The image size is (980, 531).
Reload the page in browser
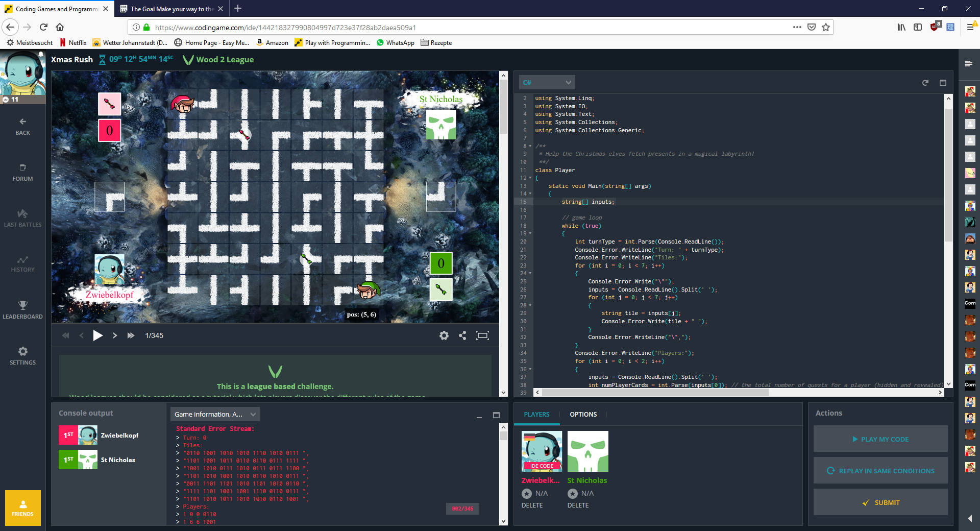[43, 27]
